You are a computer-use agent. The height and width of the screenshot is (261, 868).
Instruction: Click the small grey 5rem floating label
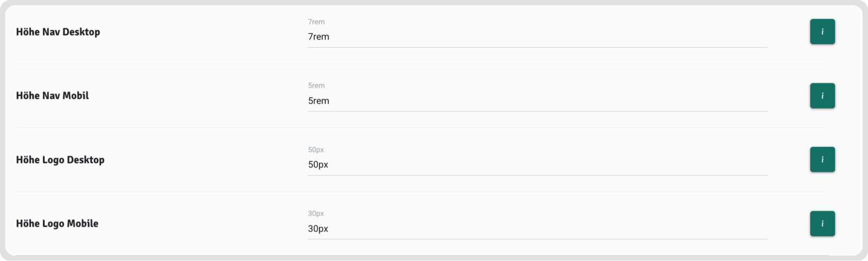click(x=316, y=85)
